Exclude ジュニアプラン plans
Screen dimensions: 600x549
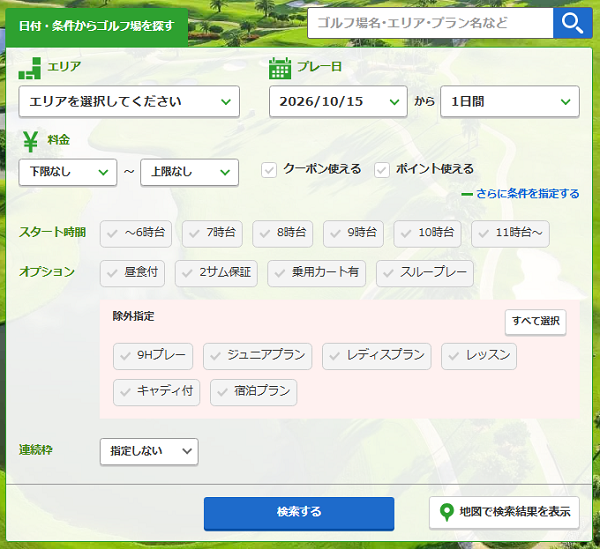pyautogui.click(x=258, y=357)
